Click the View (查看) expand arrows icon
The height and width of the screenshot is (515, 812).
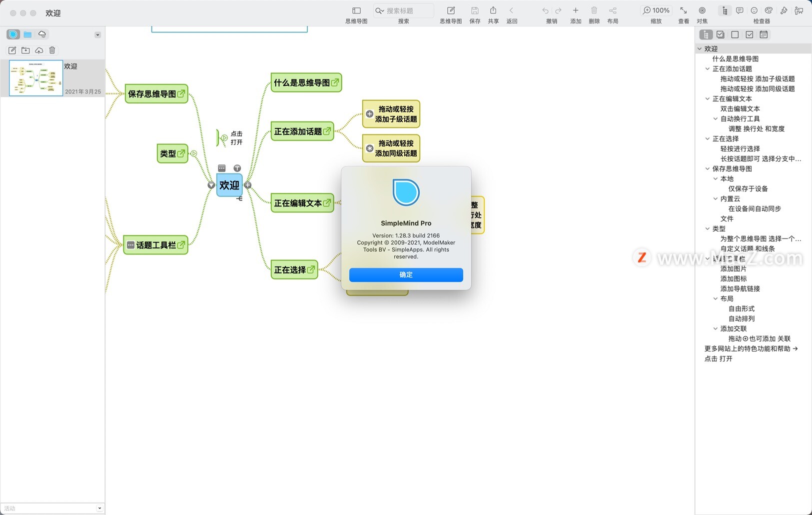[684, 10]
